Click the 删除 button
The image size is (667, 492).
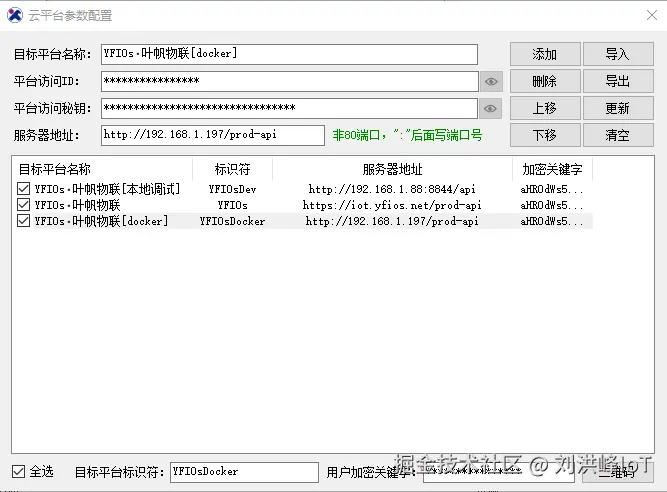tap(545, 81)
